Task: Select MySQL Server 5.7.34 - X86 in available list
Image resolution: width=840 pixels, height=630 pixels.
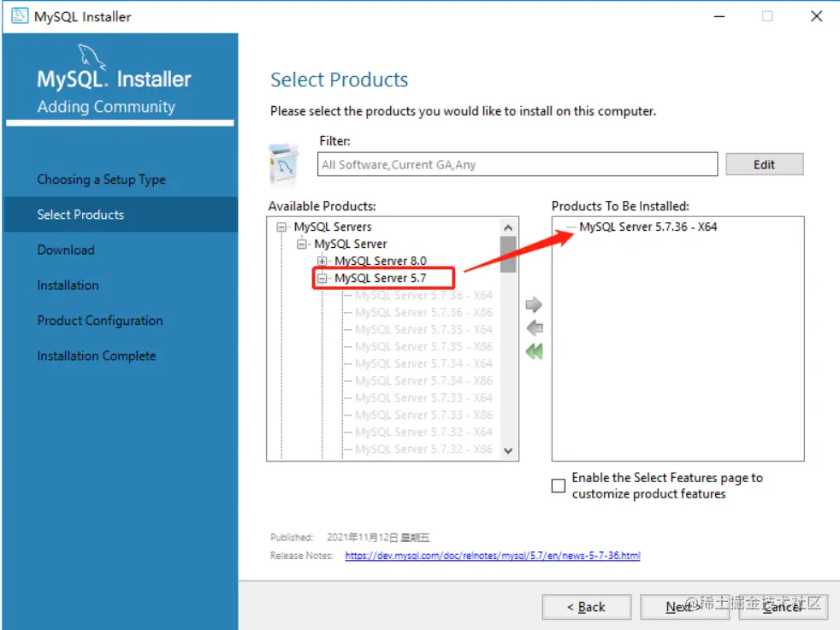Action: coord(423,381)
